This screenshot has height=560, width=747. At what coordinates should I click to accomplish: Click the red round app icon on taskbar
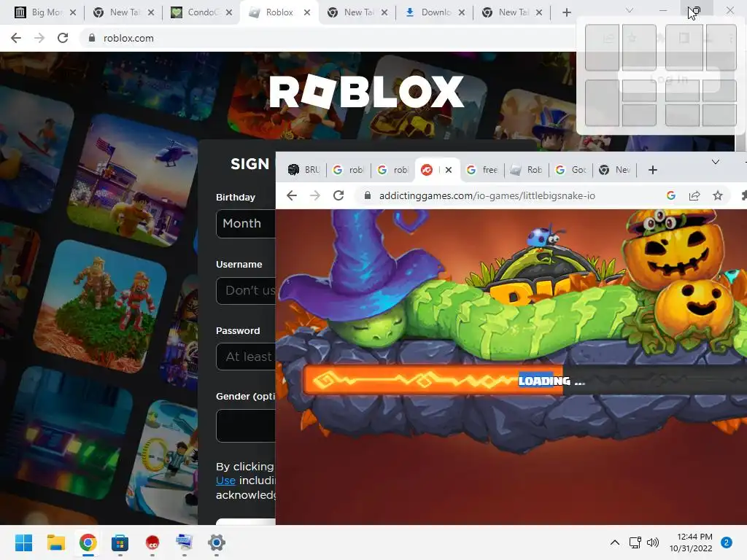[x=152, y=542]
